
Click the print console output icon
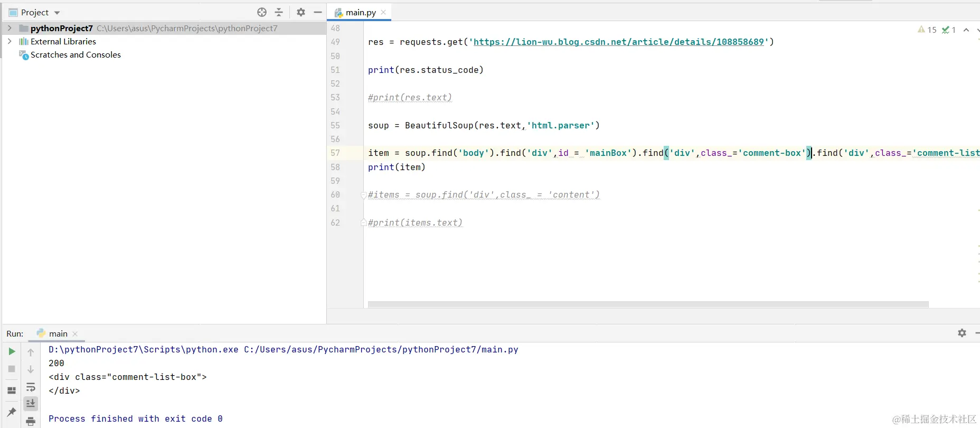pyautogui.click(x=31, y=421)
